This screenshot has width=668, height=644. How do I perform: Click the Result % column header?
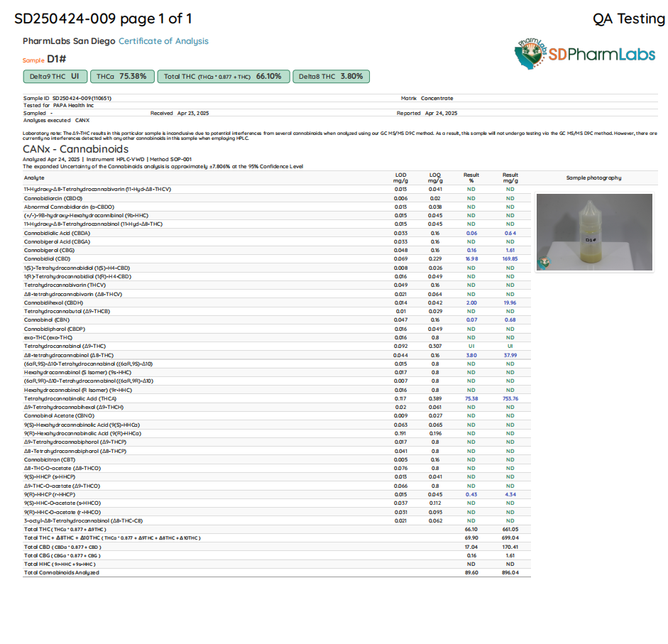[471, 178]
